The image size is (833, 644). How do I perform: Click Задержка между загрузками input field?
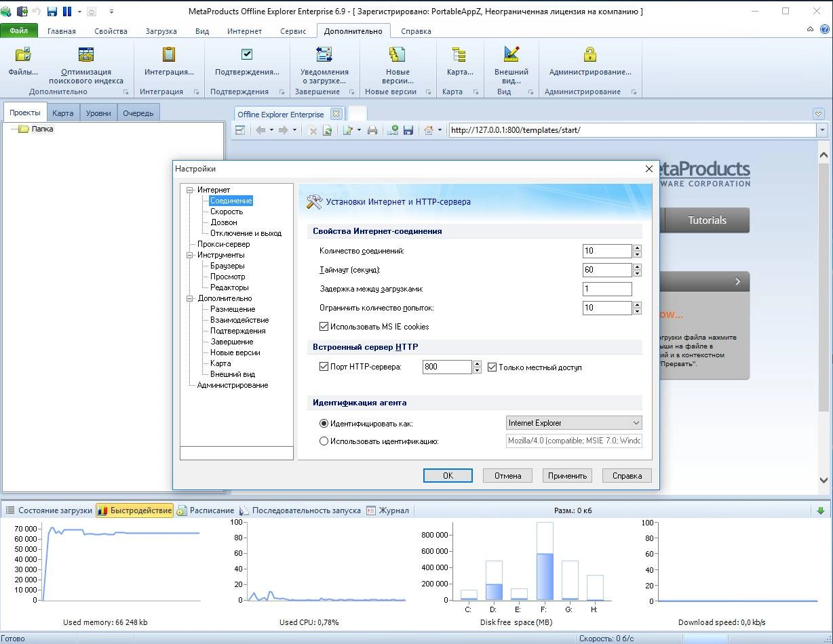pyautogui.click(x=608, y=289)
